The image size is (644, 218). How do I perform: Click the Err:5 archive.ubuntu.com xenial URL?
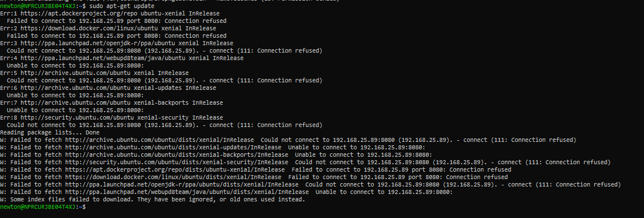click(x=75, y=73)
